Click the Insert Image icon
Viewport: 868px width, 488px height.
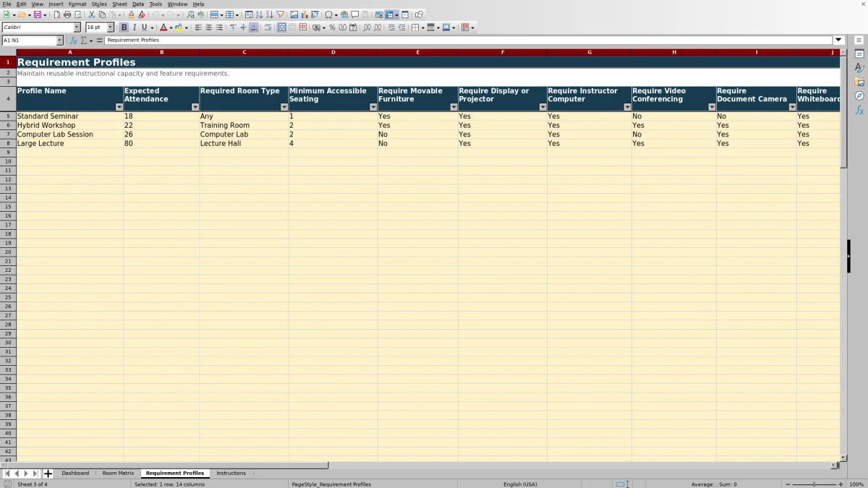coord(294,14)
